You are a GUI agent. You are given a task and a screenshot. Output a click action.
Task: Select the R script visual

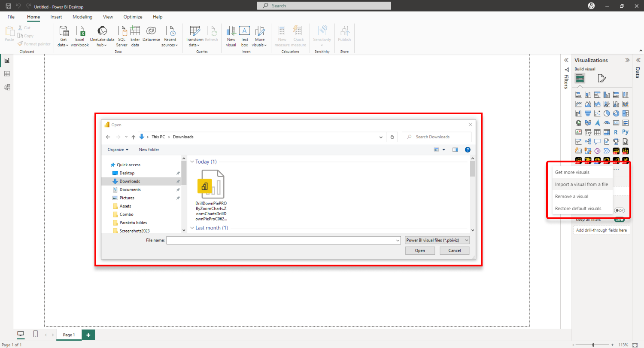pyautogui.click(x=616, y=132)
